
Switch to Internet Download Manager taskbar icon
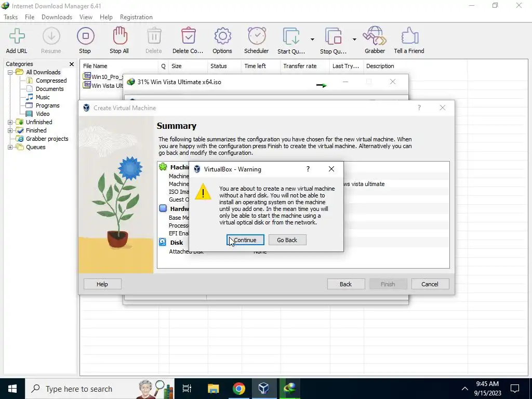click(x=290, y=389)
